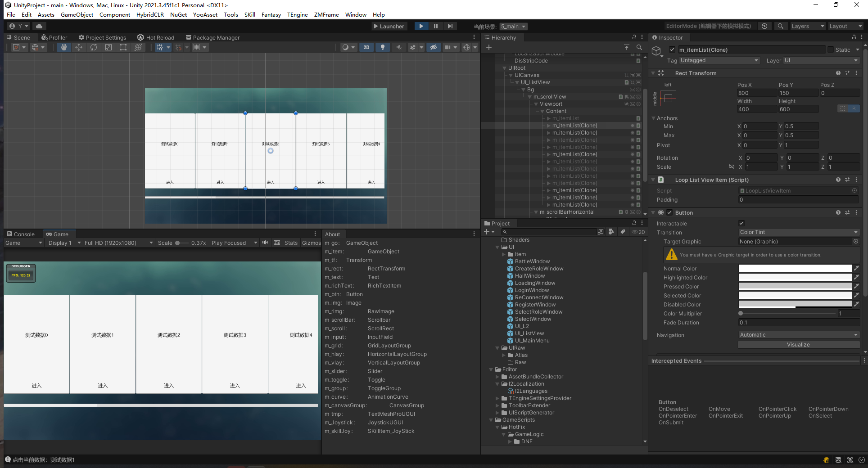Click the step frame button next to pause
The height and width of the screenshot is (468, 868).
[450, 26]
